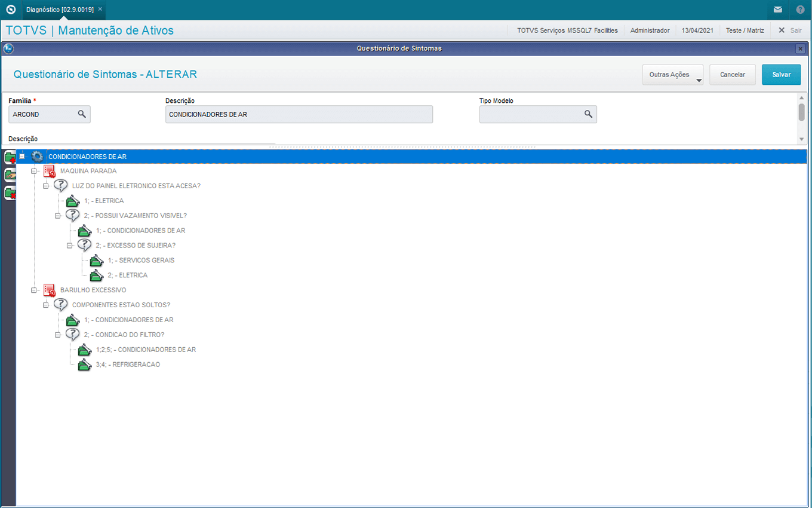This screenshot has width=812, height=508.
Task: Click the TOTVS logo icon at top left
Action: 10,10
